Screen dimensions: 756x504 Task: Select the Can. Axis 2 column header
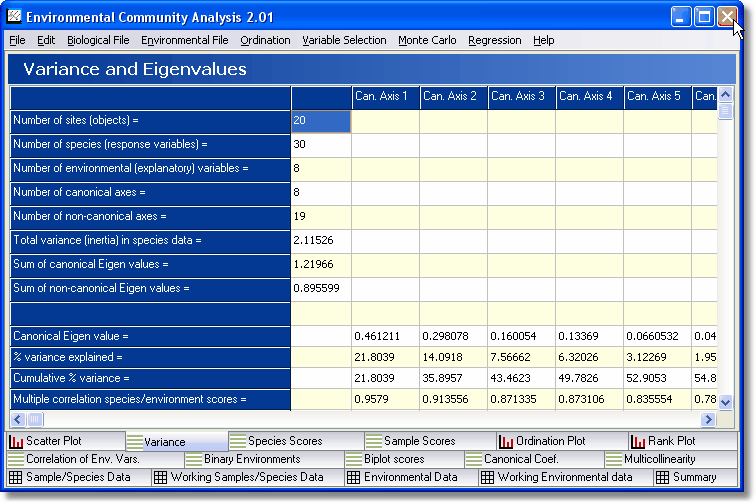(x=453, y=98)
